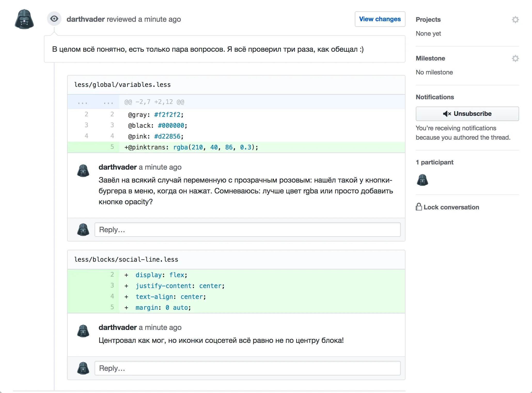This screenshot has height=393, width=532.
Task: Open Milestone gear settings
Action: 515,58
